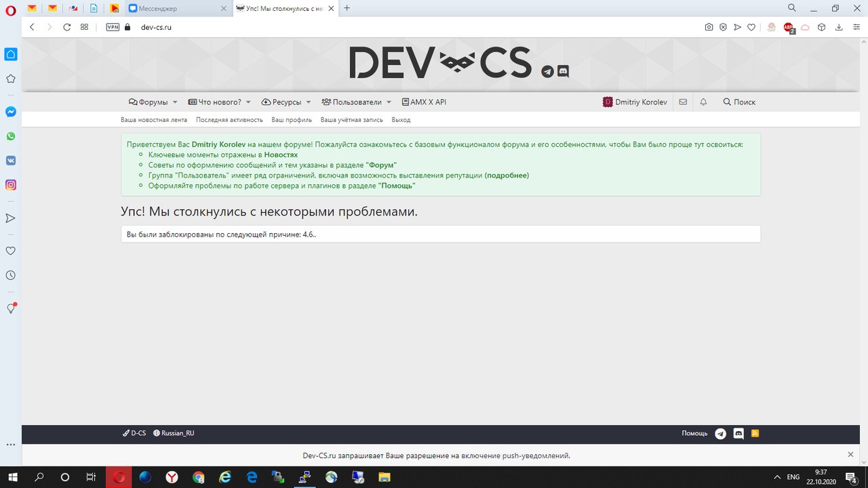The height and width of the screenshot is (488, 868).
Task: Expand the Пользователи dropdown arrow
Action: pos(389,102)
